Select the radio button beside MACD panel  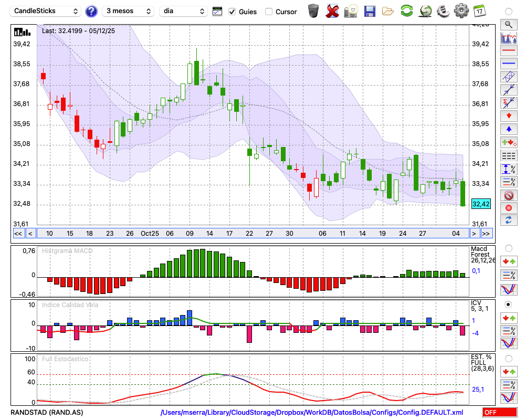[x=508, y=248]
